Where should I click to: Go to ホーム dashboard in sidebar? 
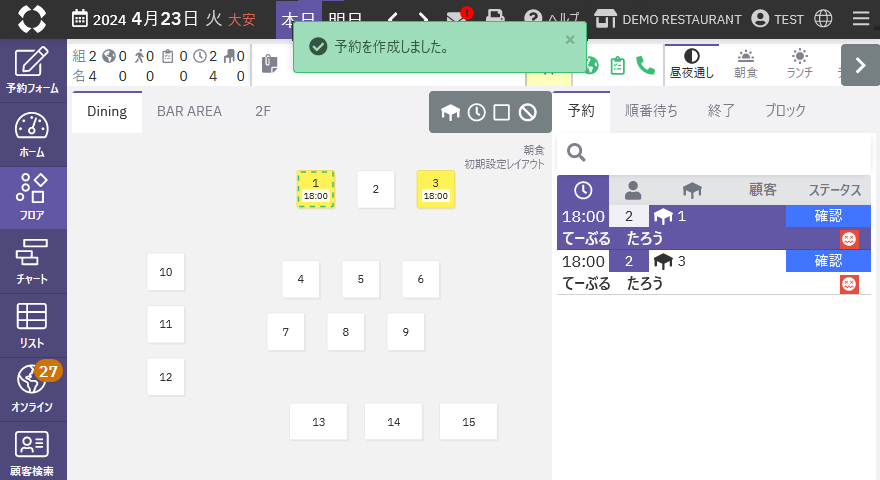(33, 134)
